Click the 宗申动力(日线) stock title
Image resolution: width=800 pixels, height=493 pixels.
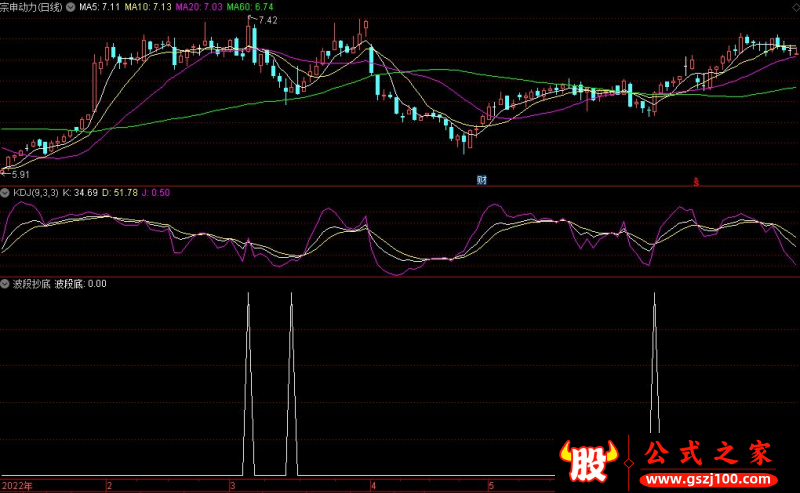[x=31, y=7]
